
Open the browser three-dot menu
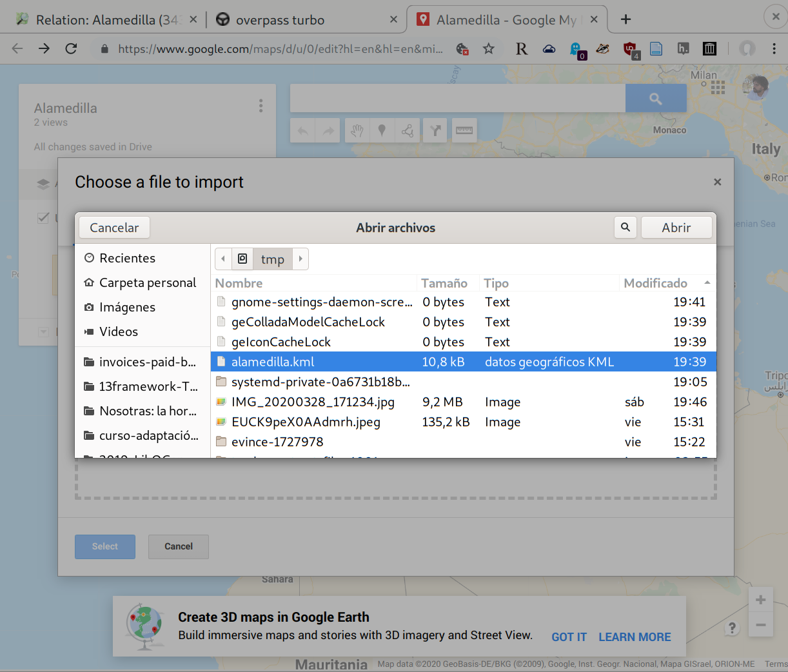pos(774,48)
